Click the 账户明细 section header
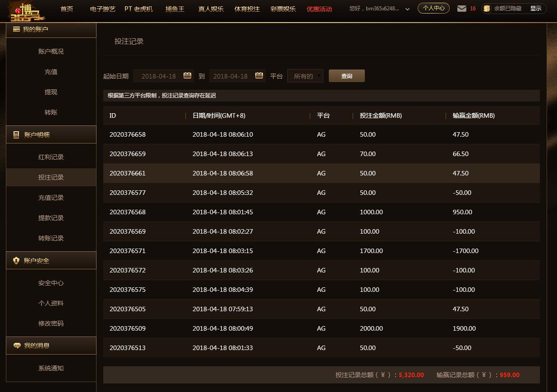557x392 pixels. pyautogui.click(x=51, y=134)
